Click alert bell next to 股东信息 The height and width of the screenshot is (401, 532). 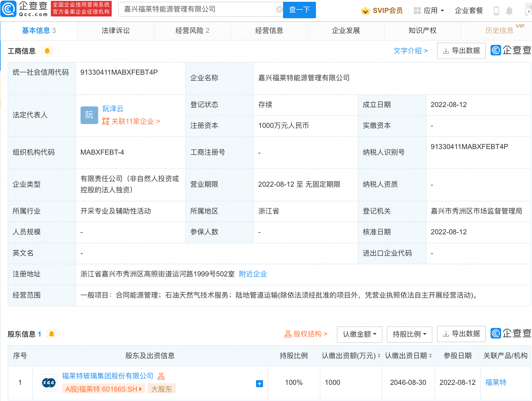click(x=51, y=334)
